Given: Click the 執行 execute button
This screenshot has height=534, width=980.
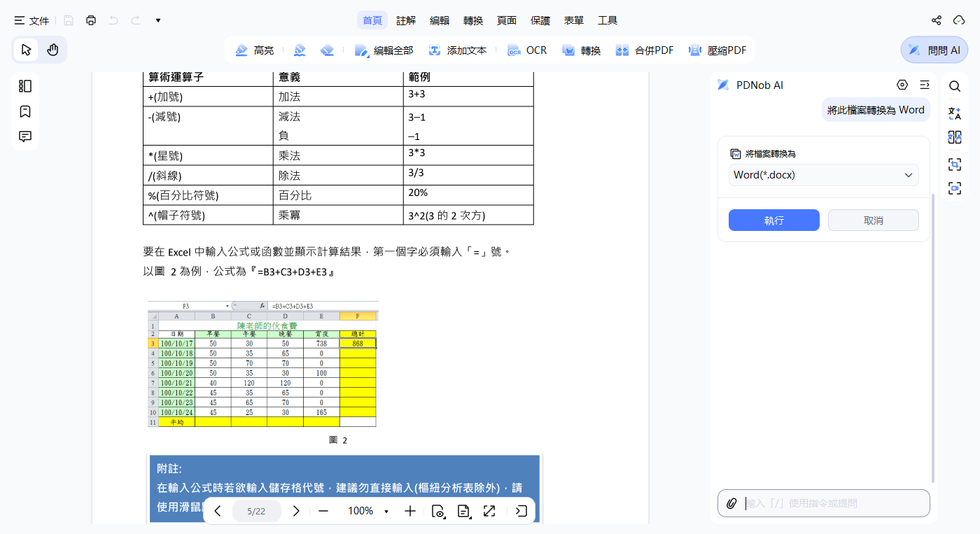Looking at the screenshot, I should point(774,220).
